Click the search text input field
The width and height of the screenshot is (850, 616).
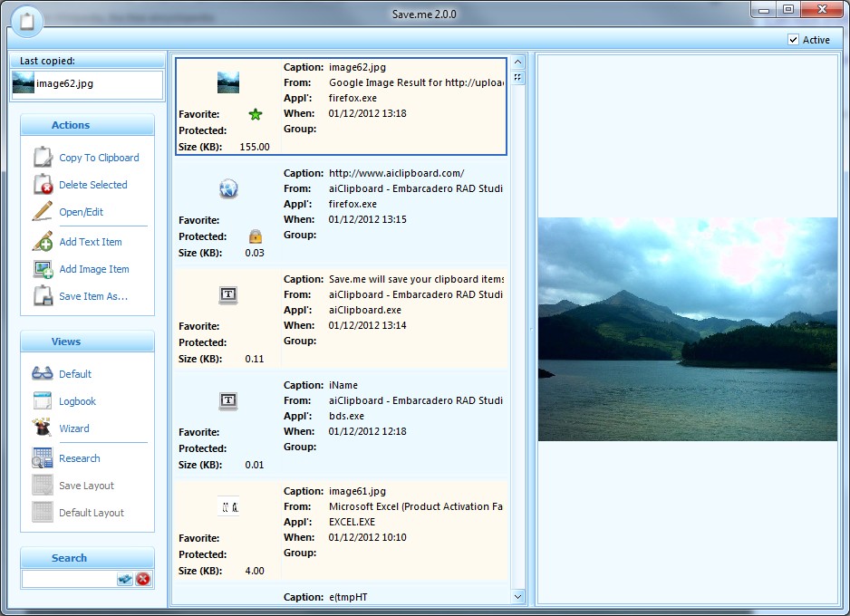click(x=69, y=579)
